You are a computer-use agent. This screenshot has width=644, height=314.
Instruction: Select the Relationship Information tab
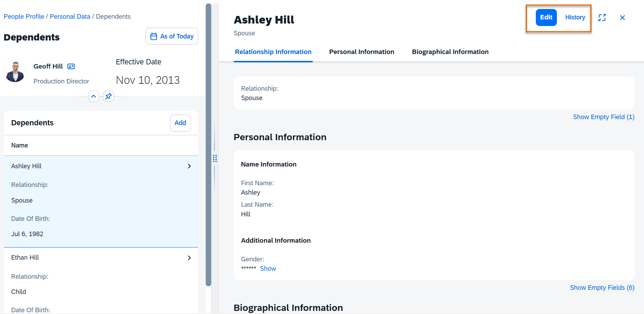click(273, 52)
